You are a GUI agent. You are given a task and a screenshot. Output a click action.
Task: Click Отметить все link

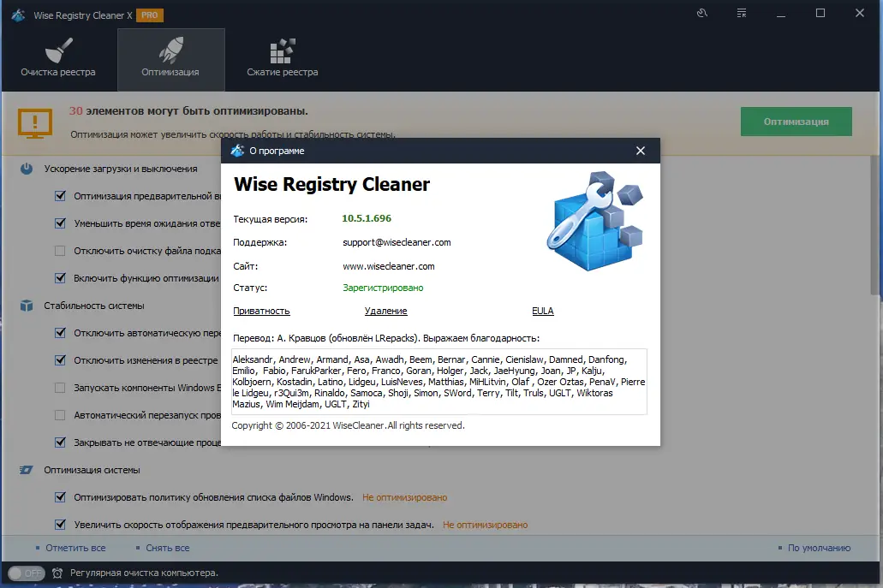click(x=75, y=548)
